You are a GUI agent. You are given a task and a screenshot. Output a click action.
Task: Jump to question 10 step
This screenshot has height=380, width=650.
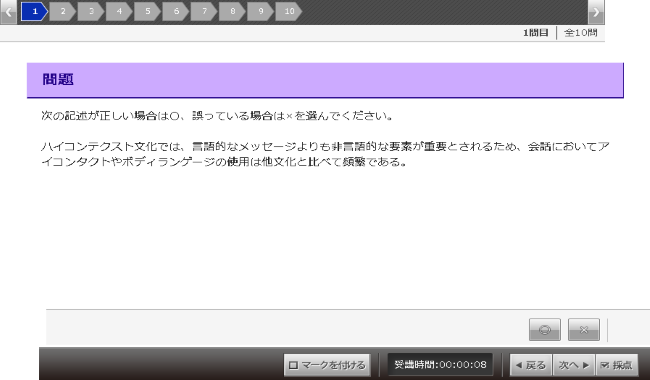click(289, 11)
